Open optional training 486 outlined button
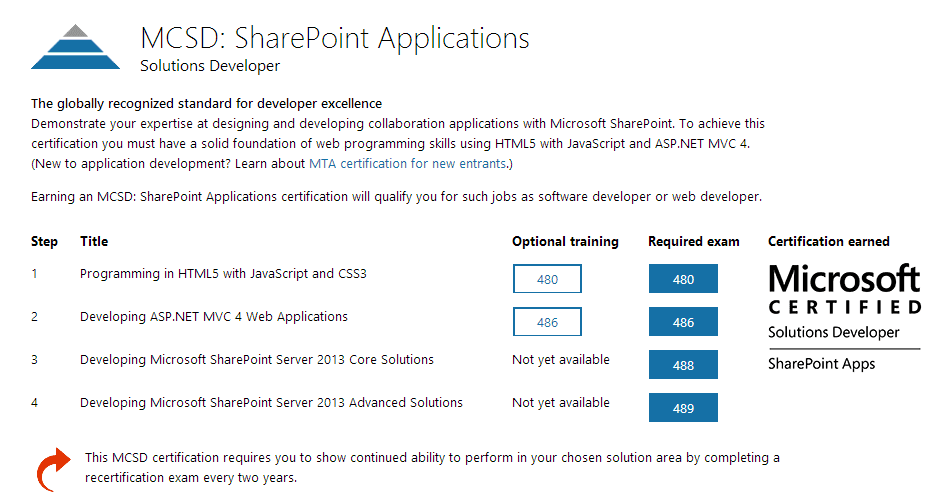 pyautogui.click(x=547, y=322)
